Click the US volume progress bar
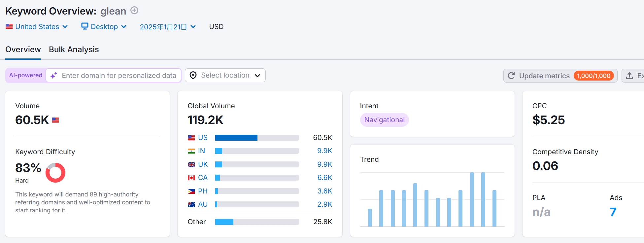 coord(256,138)
